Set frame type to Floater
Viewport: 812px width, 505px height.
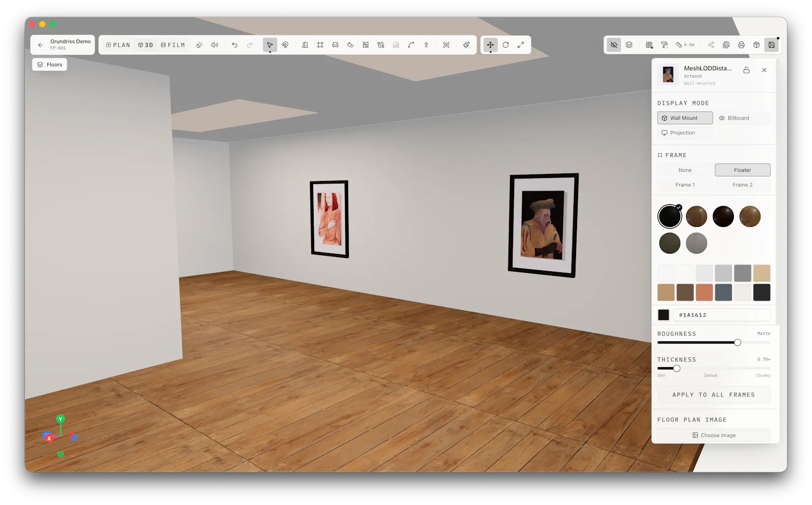(742, 170)
